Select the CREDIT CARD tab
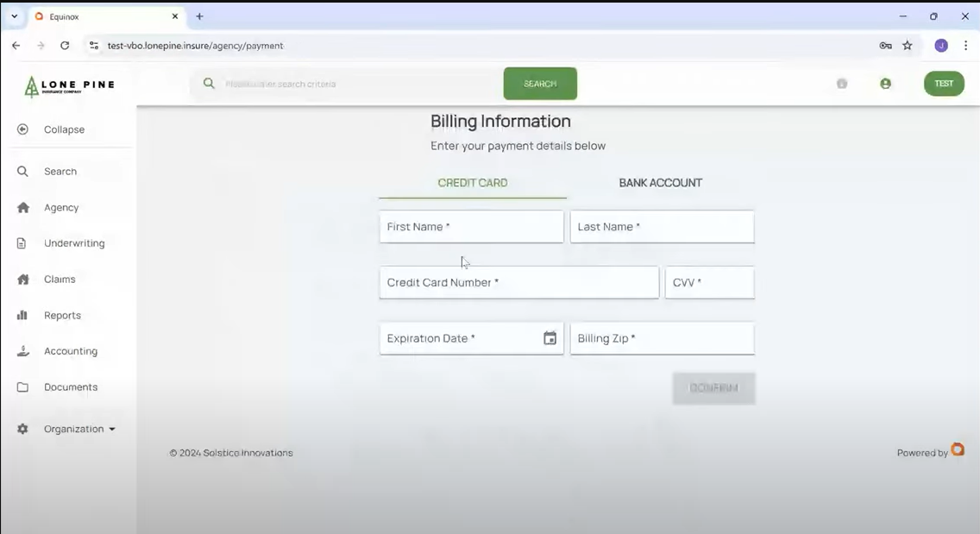Viewport: 980px width, 534px height. click(x=472, y=183)
